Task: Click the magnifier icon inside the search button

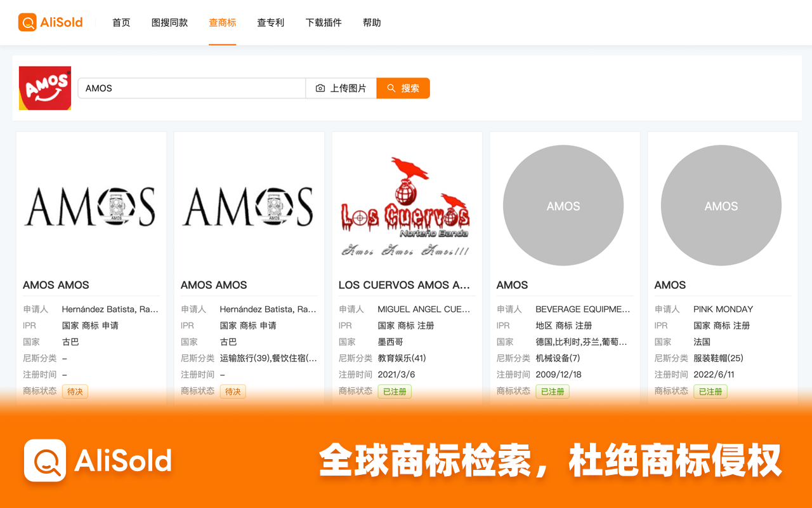Action: [391, 88]
